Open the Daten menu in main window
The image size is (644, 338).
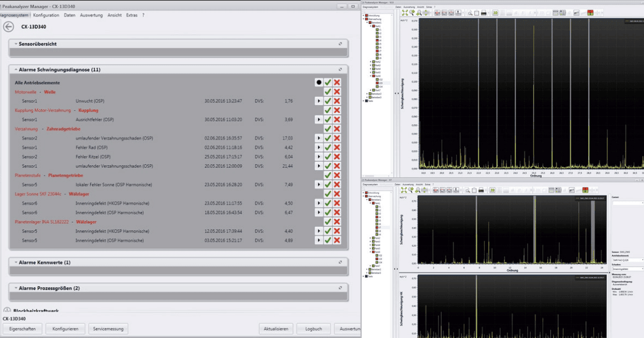click(69, 16)
